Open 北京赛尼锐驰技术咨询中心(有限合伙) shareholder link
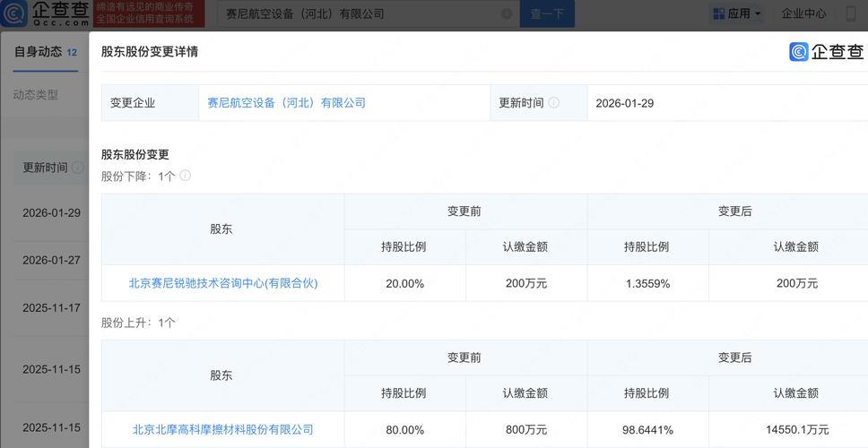 (223, 283)
